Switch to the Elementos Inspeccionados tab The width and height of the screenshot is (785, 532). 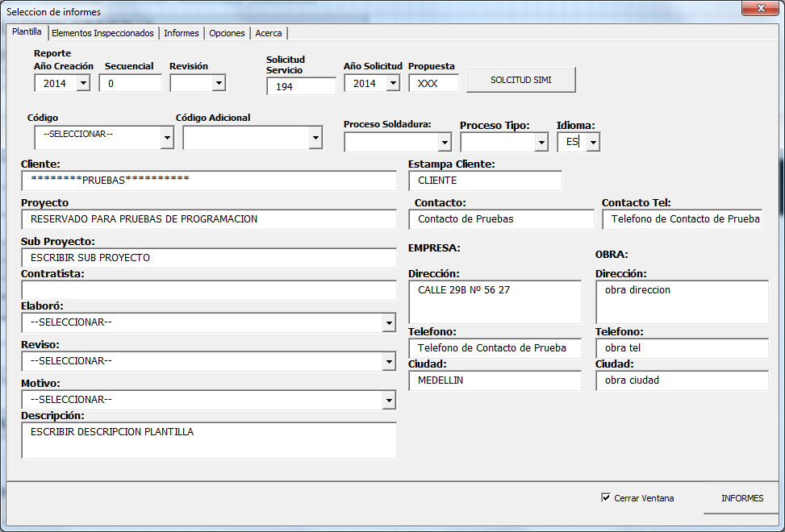tap(102, 33)
